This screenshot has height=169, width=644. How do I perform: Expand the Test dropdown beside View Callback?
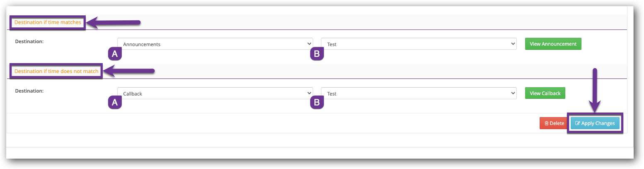pos(419,93)
